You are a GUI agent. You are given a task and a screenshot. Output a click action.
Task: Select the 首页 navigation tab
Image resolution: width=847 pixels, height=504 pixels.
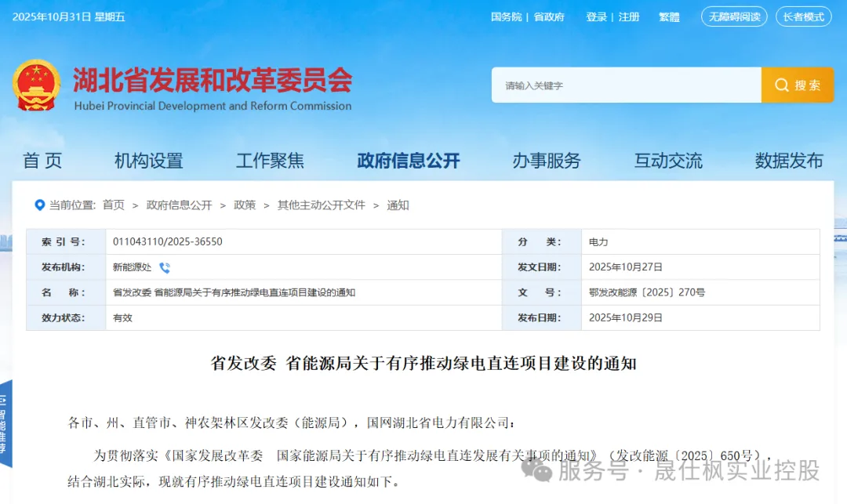[x=45, y=161]
